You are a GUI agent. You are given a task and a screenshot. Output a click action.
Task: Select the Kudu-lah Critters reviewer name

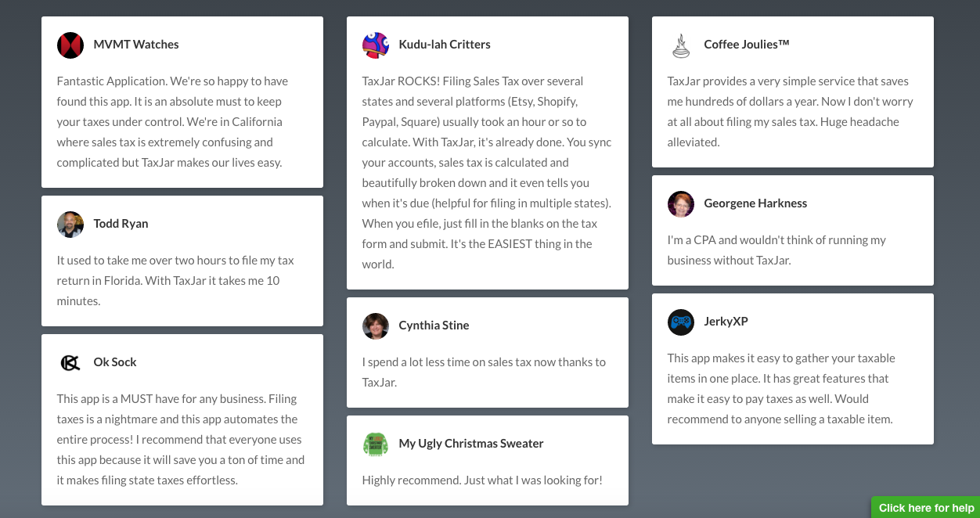tap(445, 45)
